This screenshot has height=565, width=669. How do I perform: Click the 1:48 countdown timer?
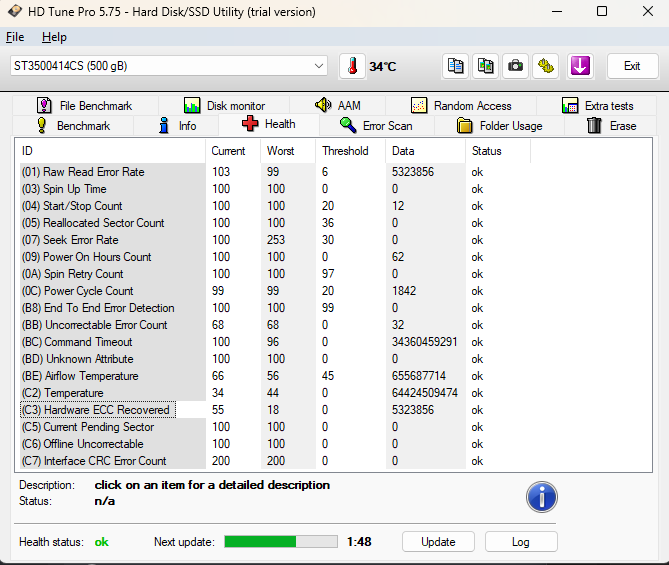[x=359, y=542]
